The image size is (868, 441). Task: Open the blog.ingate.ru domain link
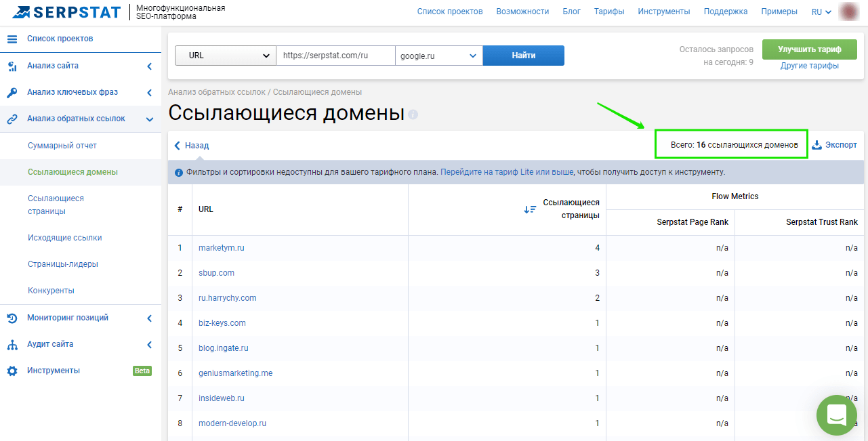(224, 348)
